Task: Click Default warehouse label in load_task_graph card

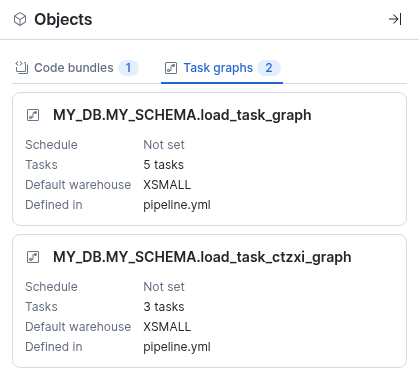Action: click(x=78, y=185)
